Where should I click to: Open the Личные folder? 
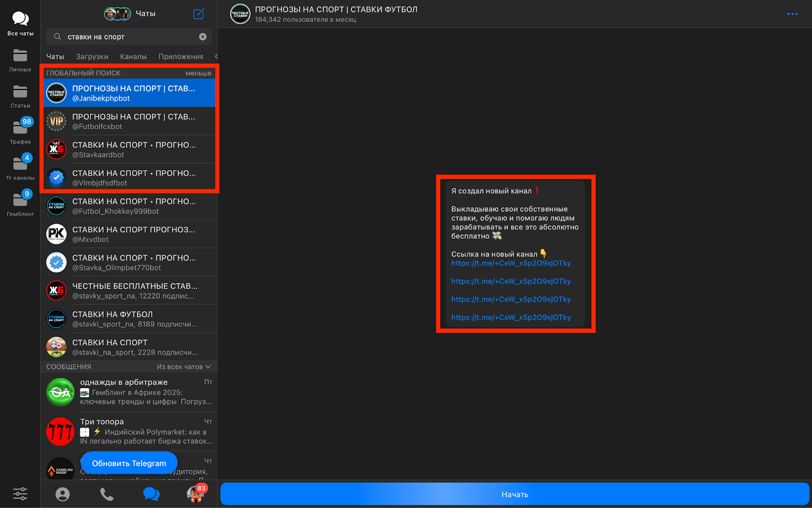coord(20,60)
